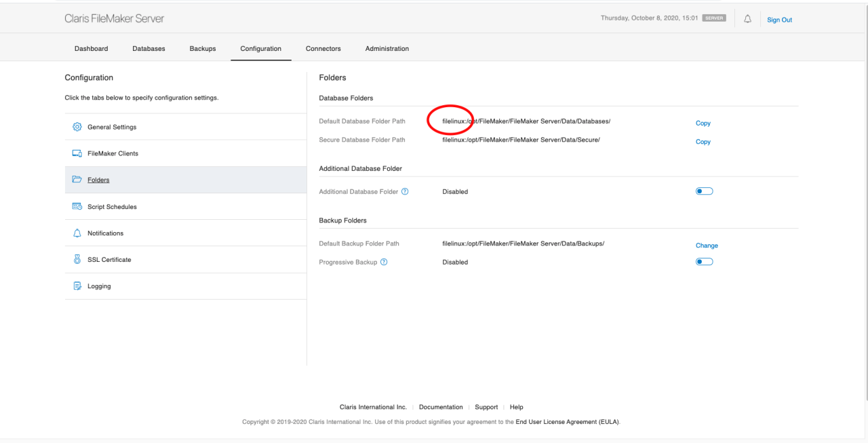868x443 pixels.
Task: Open help icon beside Progressive Backup
Action: tap(384, 262)
